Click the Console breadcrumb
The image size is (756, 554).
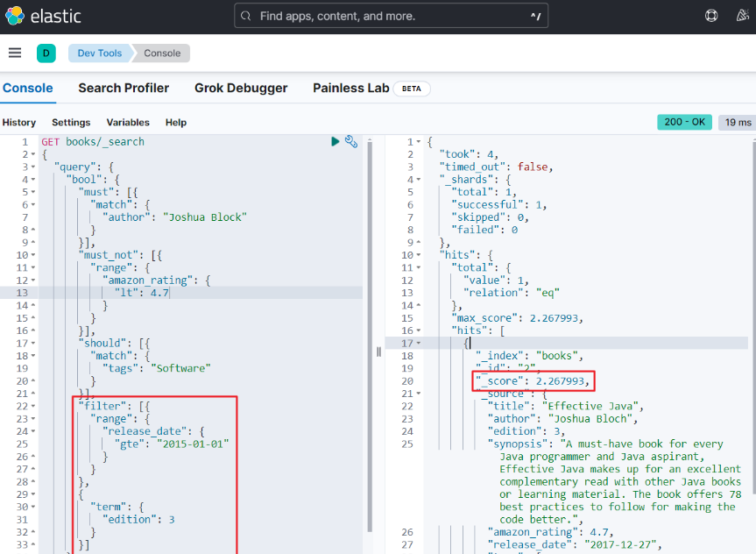coord(162,53)
